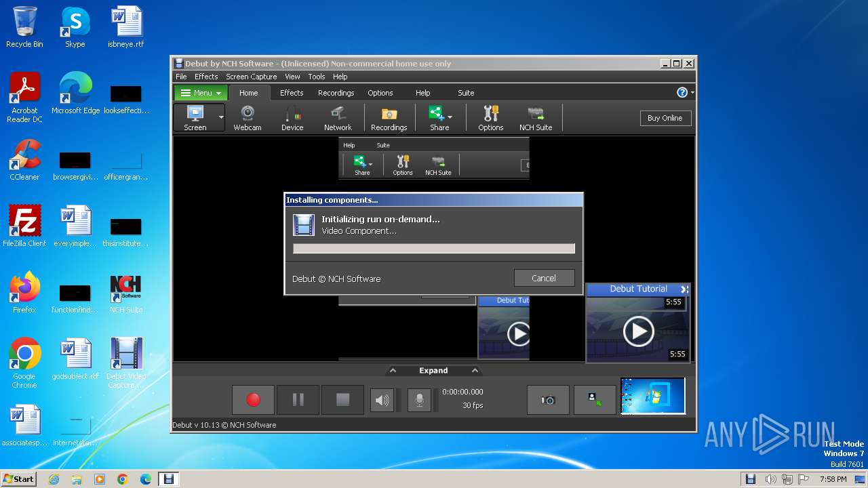Image resolution: width=868 pixels, height=488 pixels.
Task: Open the Google Chrome desktop shortcut
Action: pyautogui.click(x=24, y=363)
